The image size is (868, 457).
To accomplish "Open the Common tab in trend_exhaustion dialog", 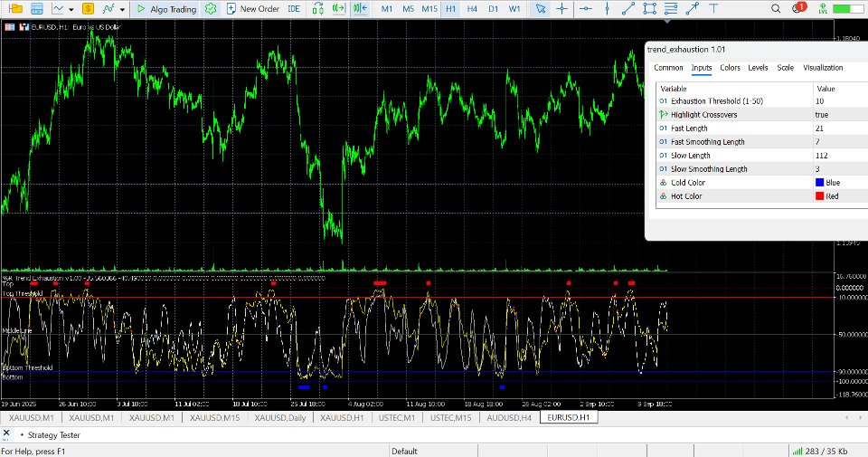I will [668, 68].
